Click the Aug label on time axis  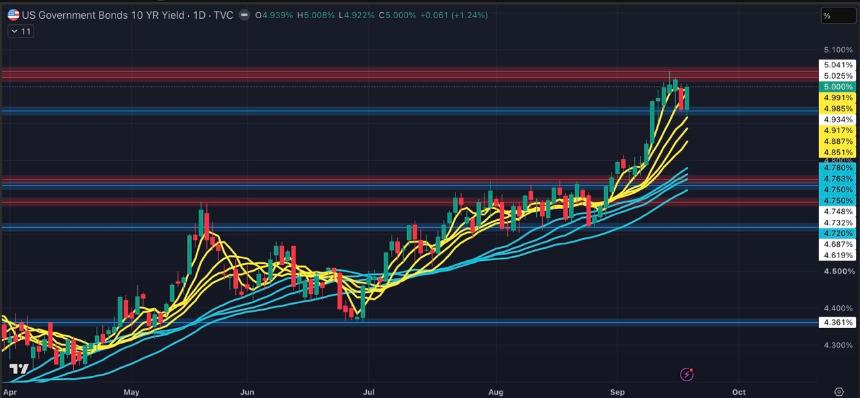[496, 392]
